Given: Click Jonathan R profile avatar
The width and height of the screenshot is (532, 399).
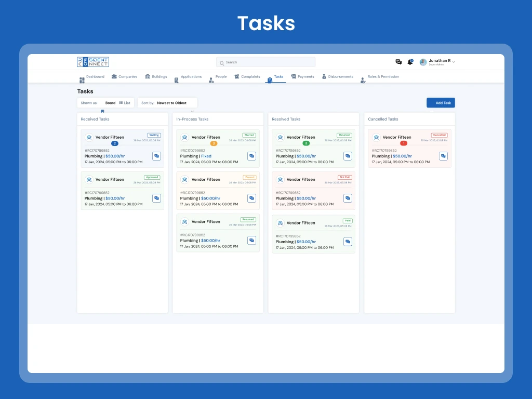Looking at the screenshot, I should 423,62.
